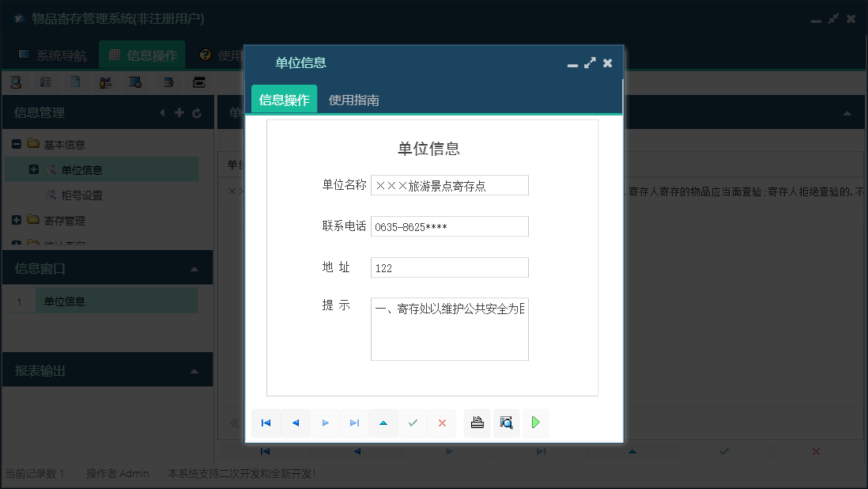868x489 pixels.
Task: Collapse the 基本信息 folder node
Action: (15, 144)
